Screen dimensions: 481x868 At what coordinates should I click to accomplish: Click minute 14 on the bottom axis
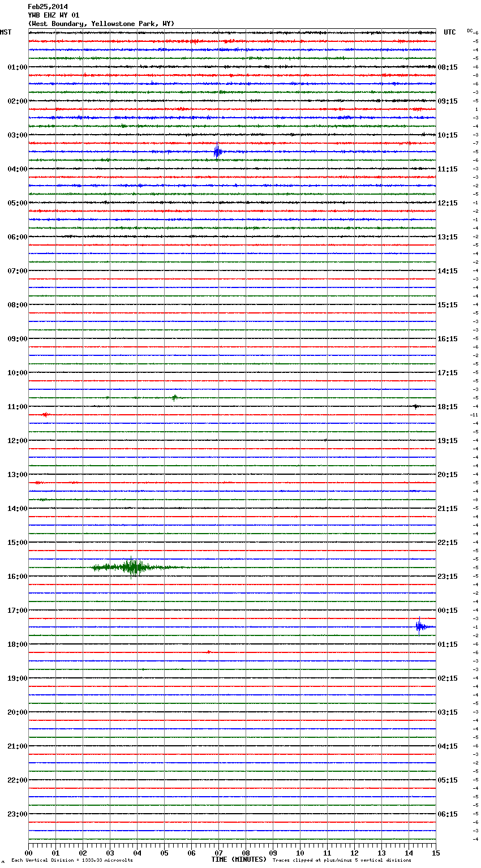point(409,853)
